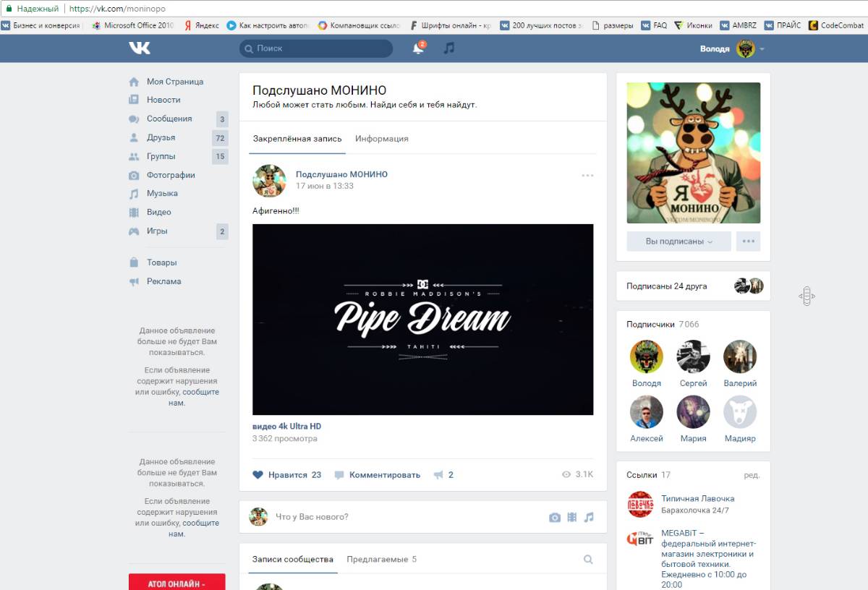Switch to the 'Информация' tab
This screenshot has width=868, height=590.
tap(381, 139)
